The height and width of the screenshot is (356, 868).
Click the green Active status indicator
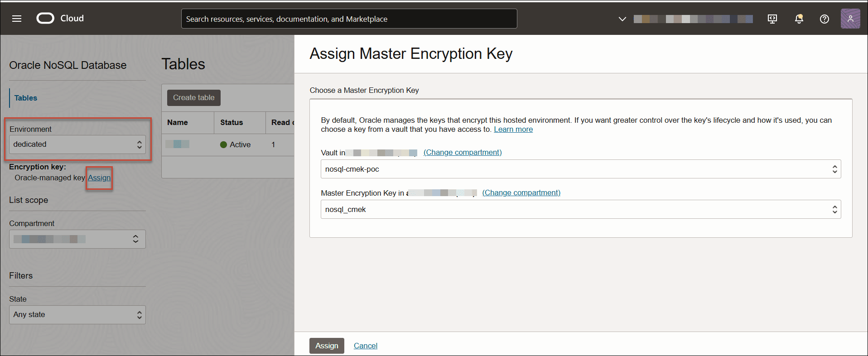[x=223, y=145]
